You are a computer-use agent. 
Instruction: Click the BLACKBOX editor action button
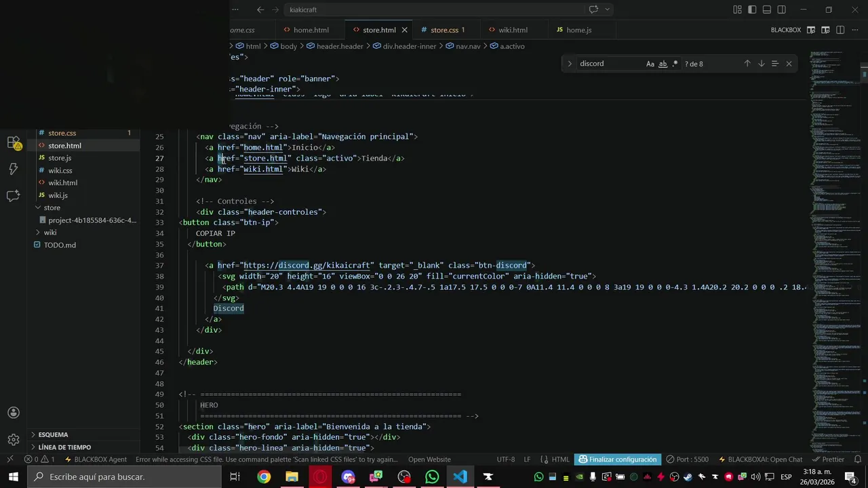785,30
